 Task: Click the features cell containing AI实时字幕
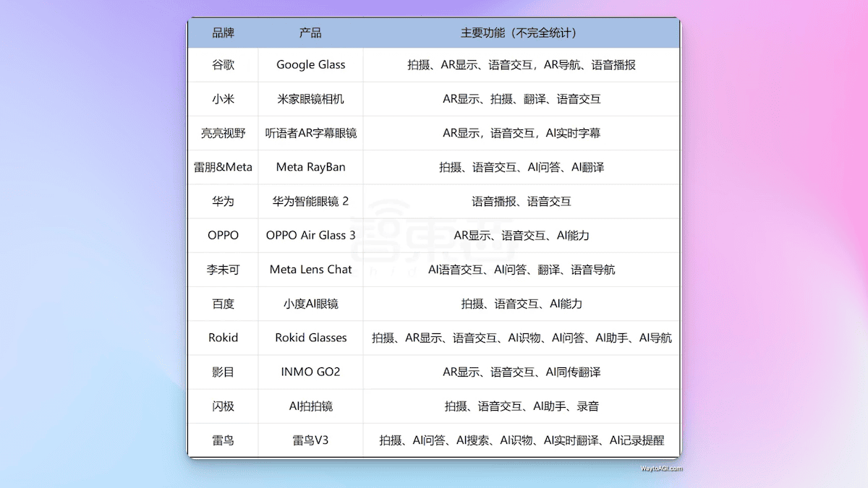[522, 133]
